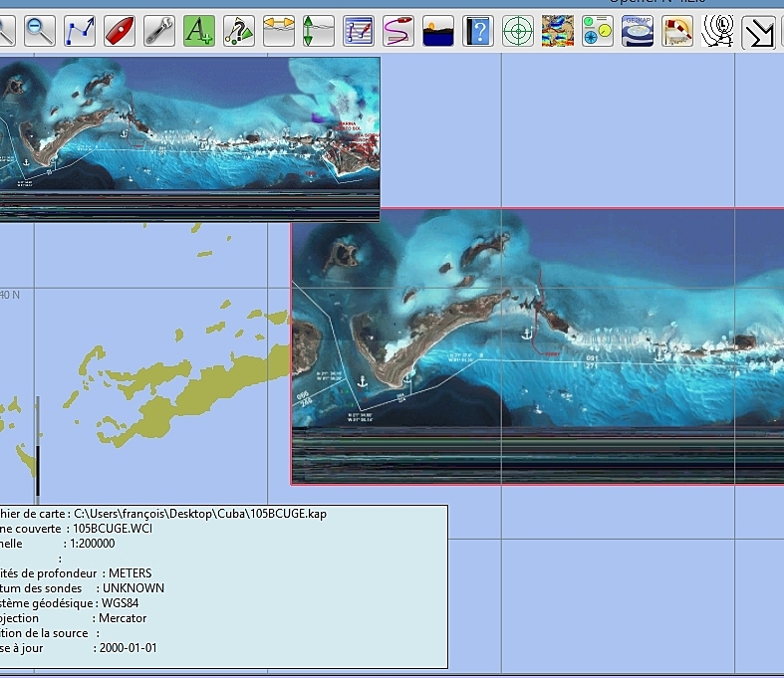Screen dimensions: 784x678
Task: Toggle auto follow red boat icon
Action: (120, 31)
